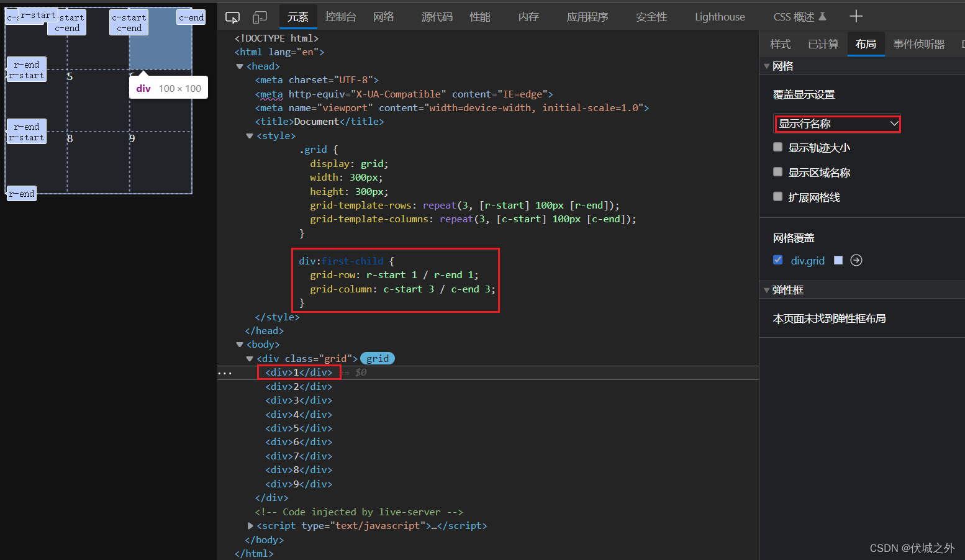Collapse the style node triangle
The image size is (965, 560).
point(250,136)
